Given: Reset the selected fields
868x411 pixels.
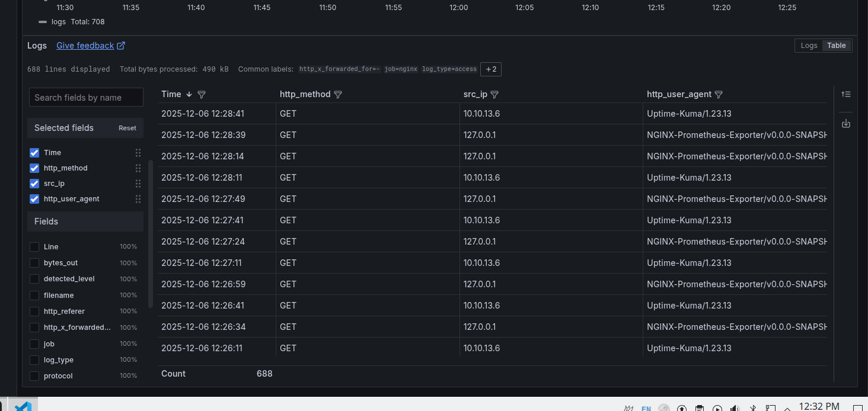Looking at the screenshot, I should 127,128.
